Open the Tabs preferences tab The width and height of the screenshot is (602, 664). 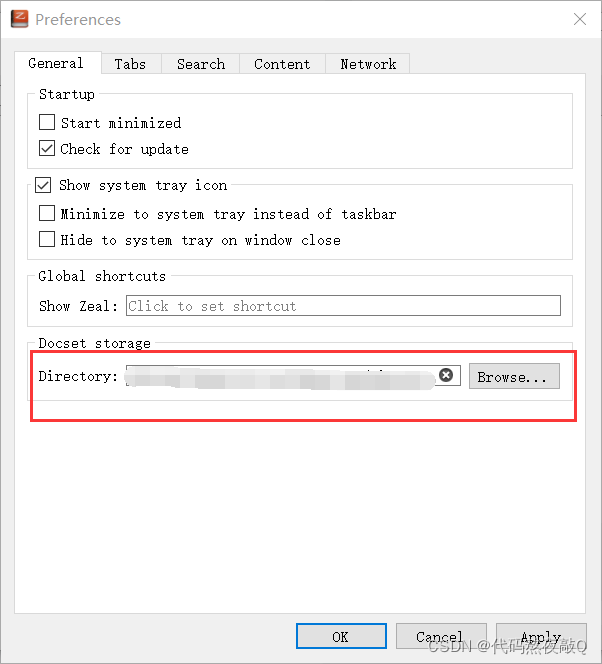click(x=130, y=64)
